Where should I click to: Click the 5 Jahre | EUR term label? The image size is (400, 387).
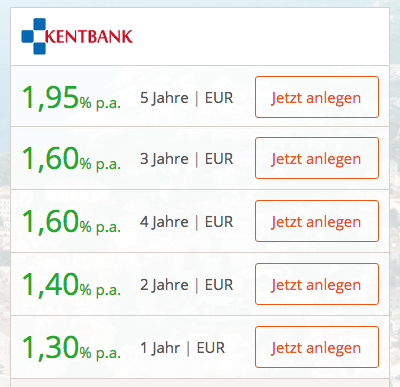186,98
